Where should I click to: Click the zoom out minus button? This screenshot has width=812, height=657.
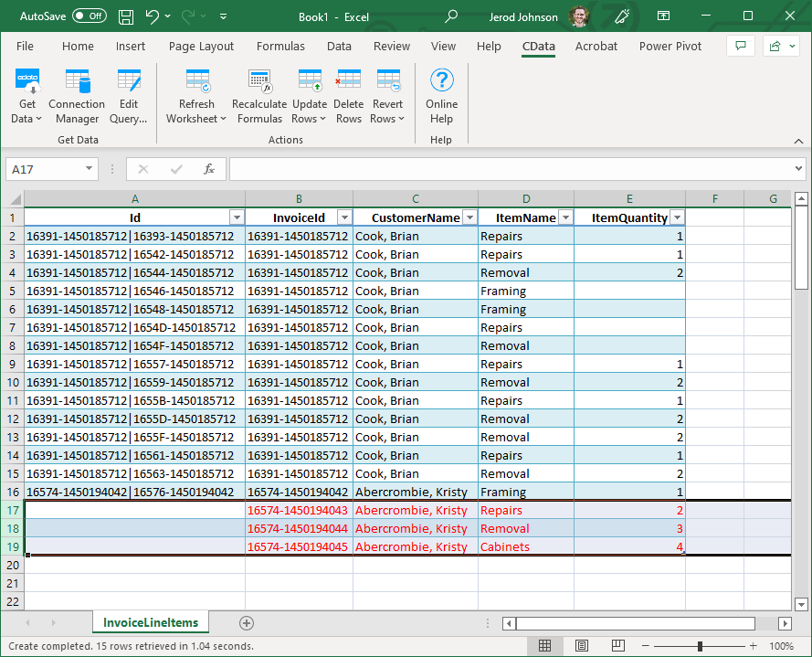click(645, 646)
